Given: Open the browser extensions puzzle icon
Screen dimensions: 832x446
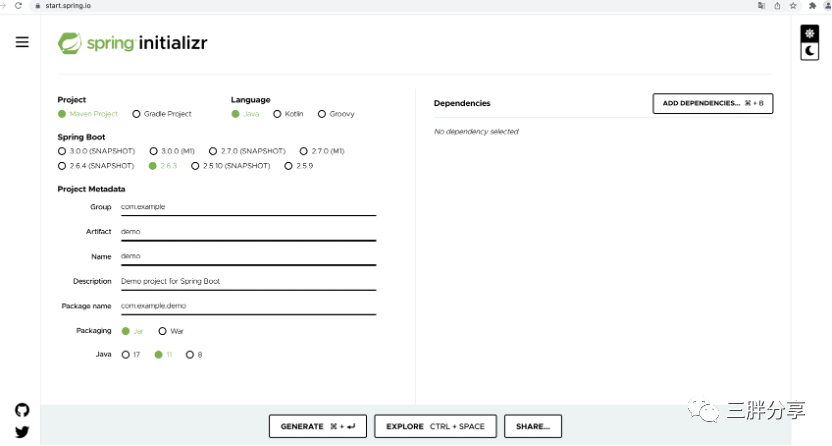Looking at the screenshot, I should point(812,6).
